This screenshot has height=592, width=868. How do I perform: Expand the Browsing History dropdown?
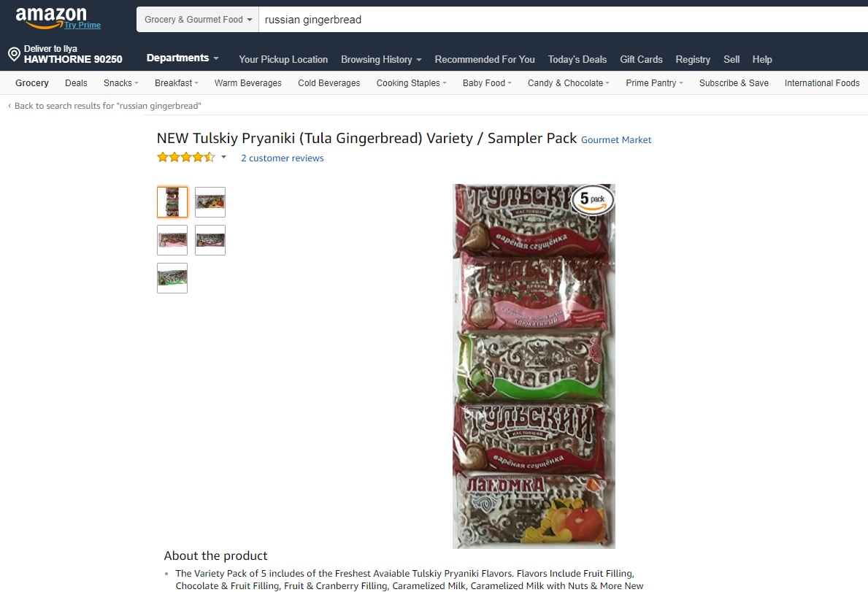381,59
